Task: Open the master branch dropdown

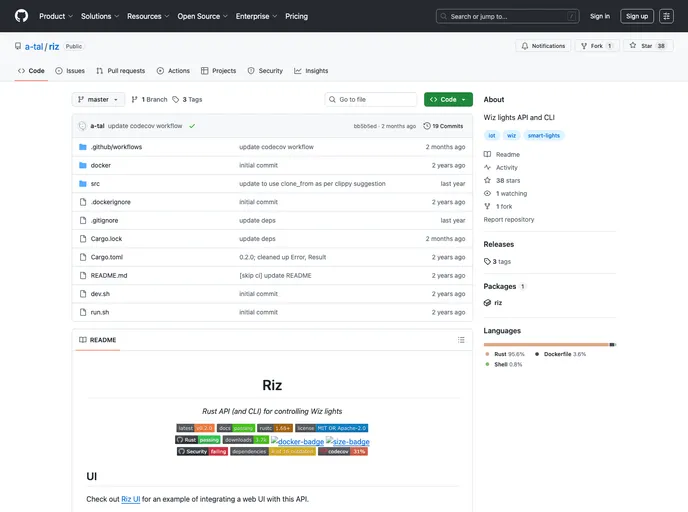Action: tap(98, 100)
